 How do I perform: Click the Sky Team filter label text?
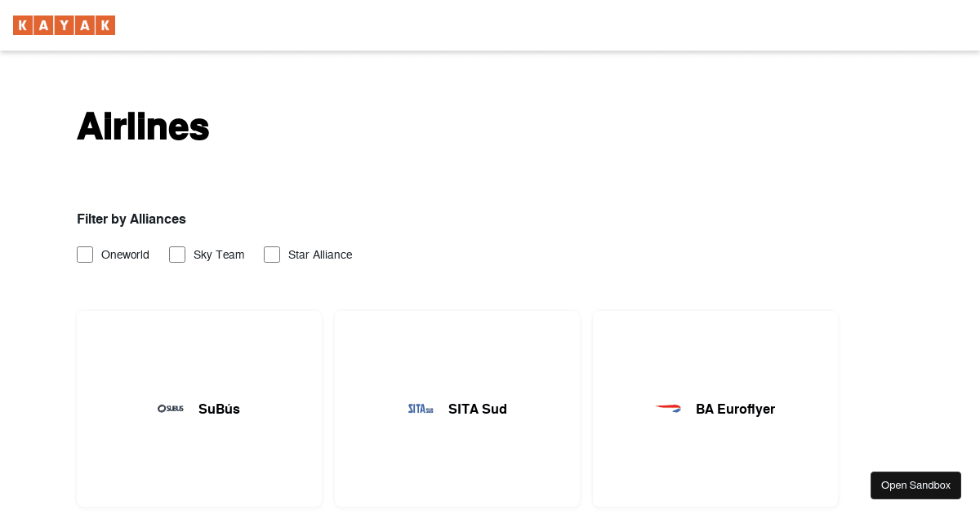click(x=219, y=255)
